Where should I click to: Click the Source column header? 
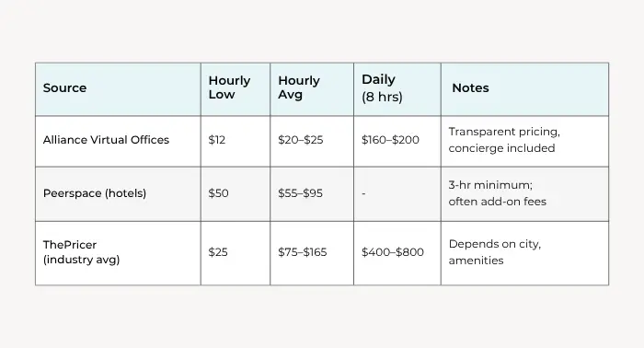(x=118, y=89)
